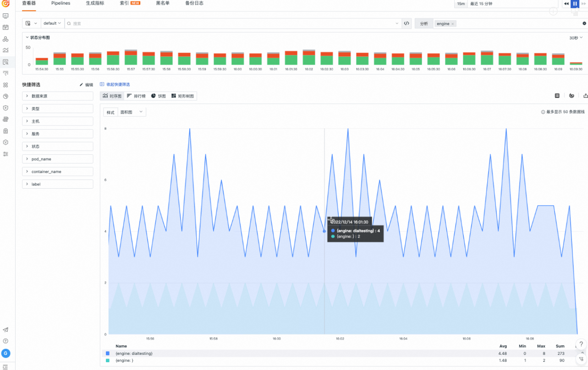Open the G user avatar
Image resolution: width=588 pixels, height=370 pixels.
(5, 354)
